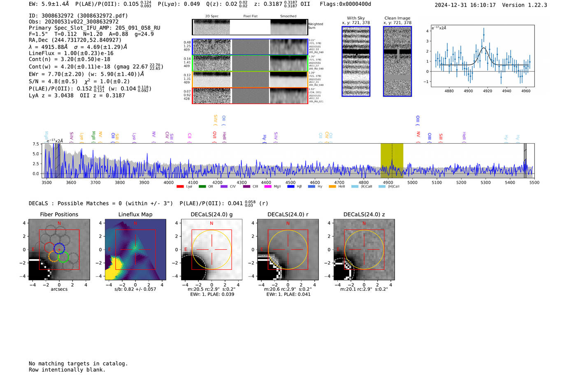
Task: Click the full 3500–5500 Å spectrum plot
Action: [288, 161]
